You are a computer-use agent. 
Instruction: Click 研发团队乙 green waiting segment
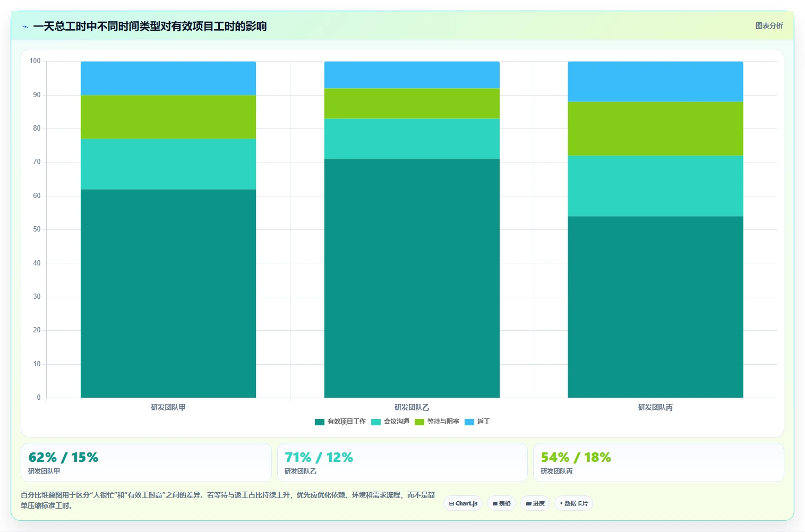pos(412,104)
